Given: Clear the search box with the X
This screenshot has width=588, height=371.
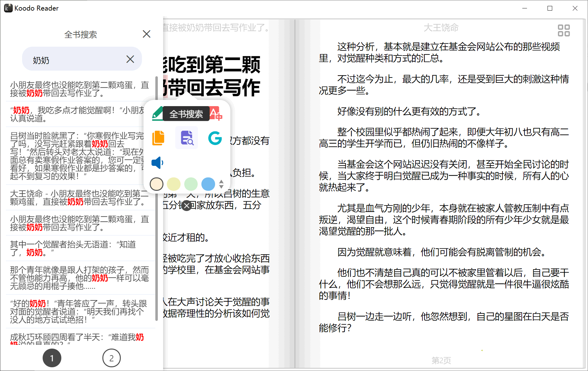Looking at the screenshot, I should coord(130,59).
